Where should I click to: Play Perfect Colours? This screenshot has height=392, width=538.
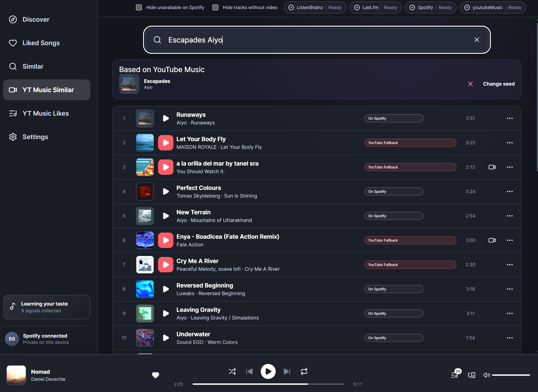166,191
